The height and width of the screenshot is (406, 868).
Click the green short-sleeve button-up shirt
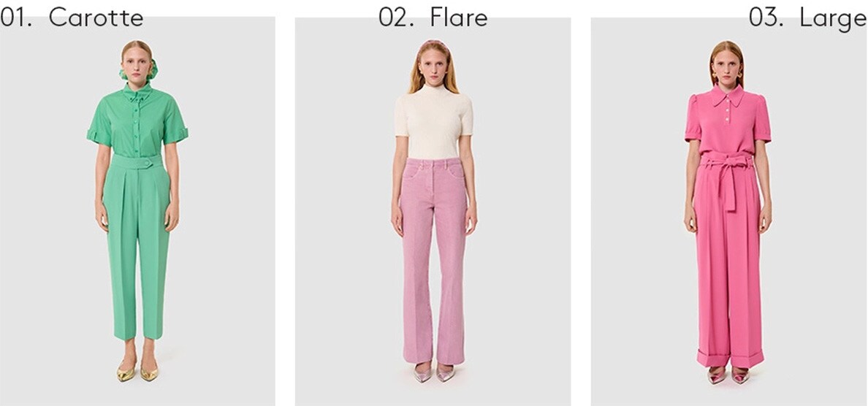click(137, 120)
